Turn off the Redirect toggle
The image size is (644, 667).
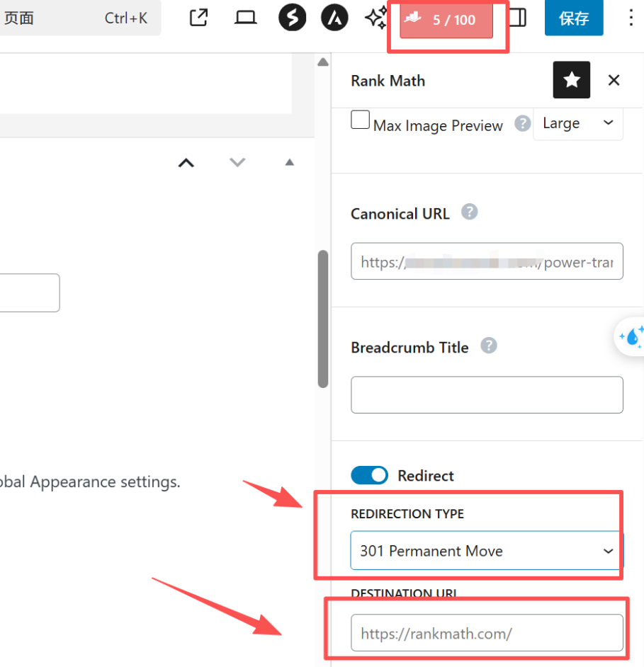click(369, 475)
